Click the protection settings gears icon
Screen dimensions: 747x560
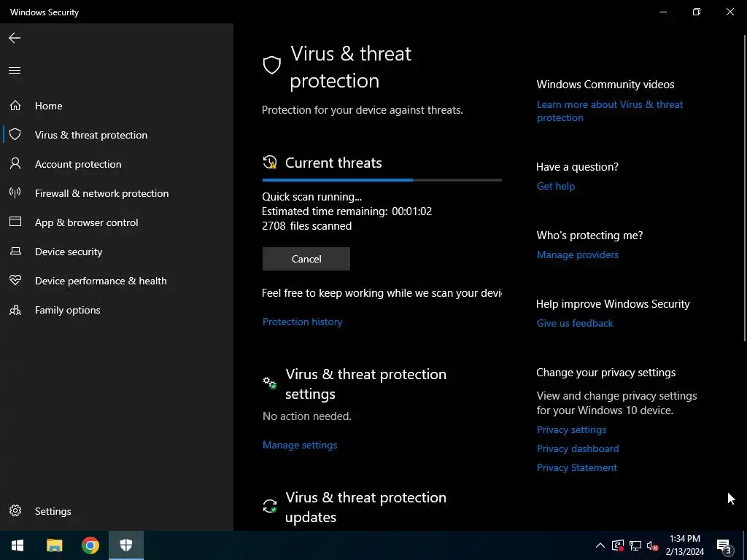(x=270, y=382)
